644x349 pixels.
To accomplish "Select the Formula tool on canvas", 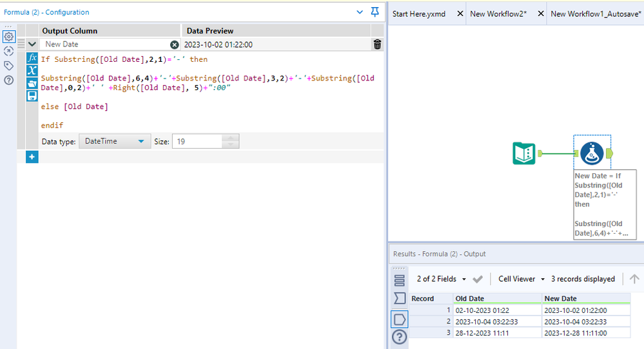I will 592,153.
